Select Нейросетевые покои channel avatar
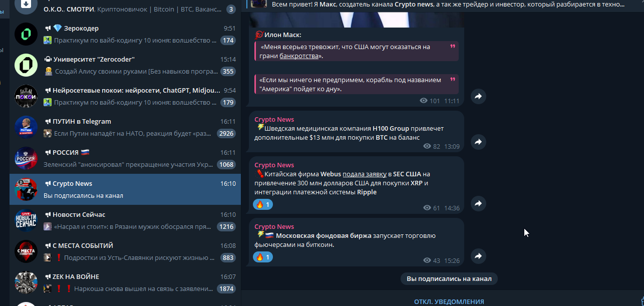The width and height of the screenshot is (644, 306). 26,96
